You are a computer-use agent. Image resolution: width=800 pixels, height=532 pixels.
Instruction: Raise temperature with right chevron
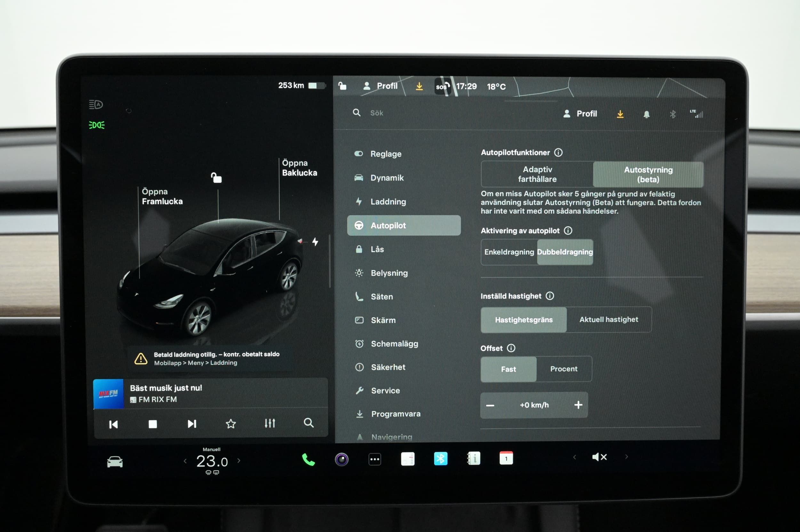(x=239, y=460)
